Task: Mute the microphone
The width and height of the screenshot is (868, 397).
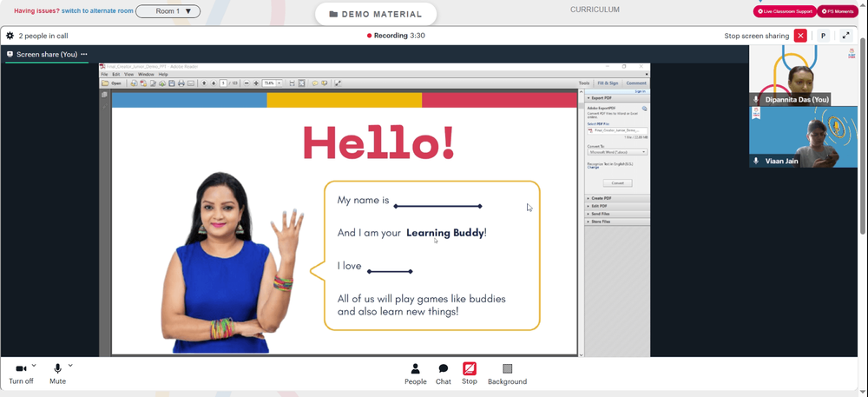Action: (x=57, y=368)
